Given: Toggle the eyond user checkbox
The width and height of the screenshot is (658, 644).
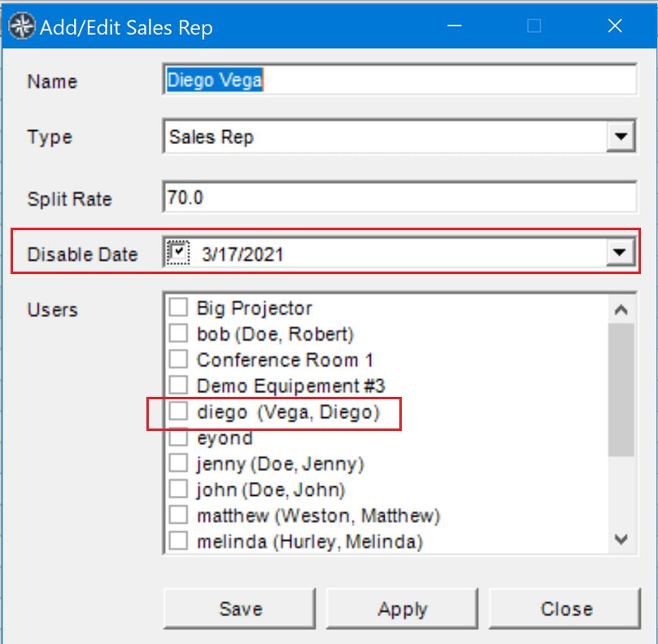Looking at the screenshot, I should click(x=178, y=437).
